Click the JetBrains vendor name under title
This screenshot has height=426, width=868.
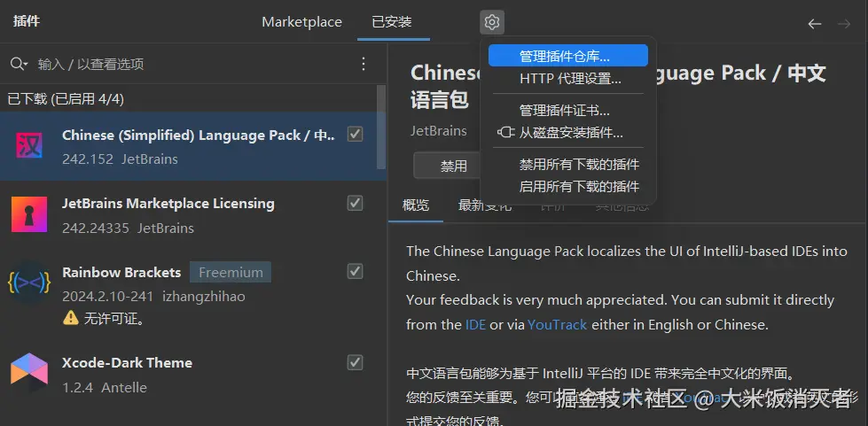pos(438,131)
